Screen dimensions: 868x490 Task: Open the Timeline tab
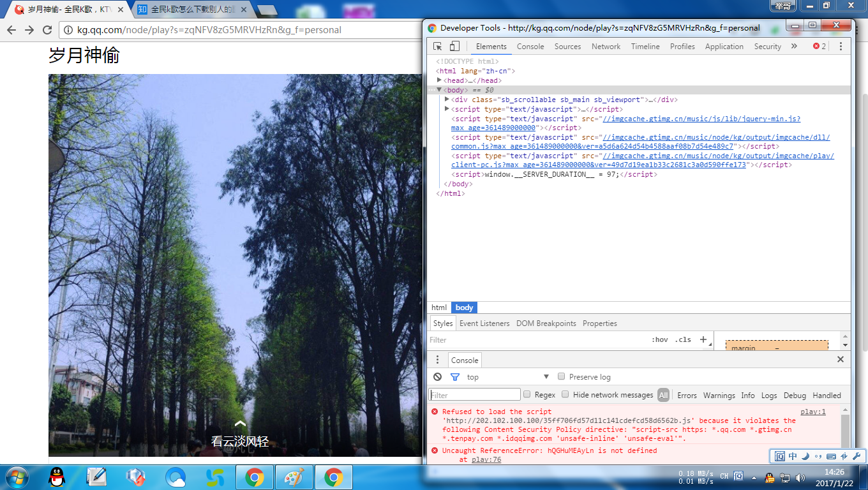point(645,46)
